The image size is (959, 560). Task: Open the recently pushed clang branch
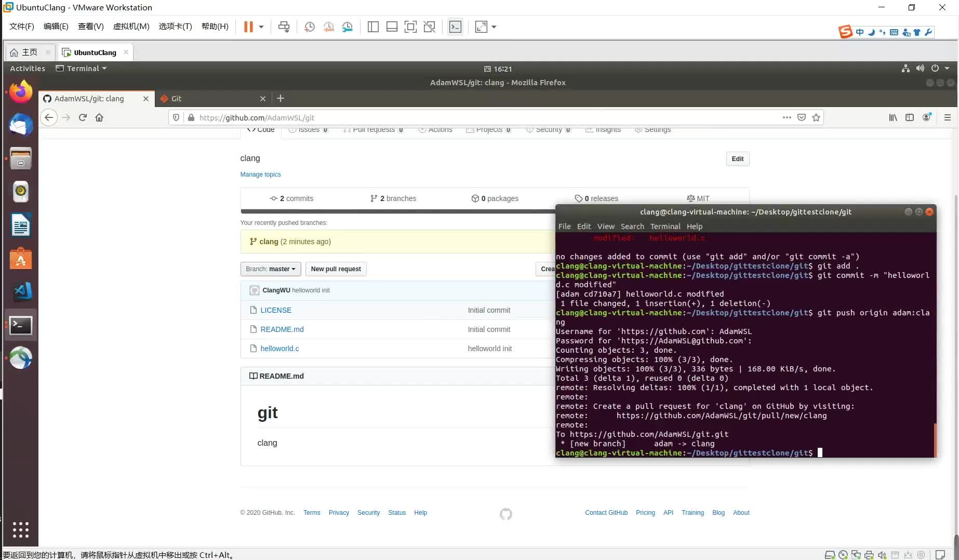click(269, 242)
